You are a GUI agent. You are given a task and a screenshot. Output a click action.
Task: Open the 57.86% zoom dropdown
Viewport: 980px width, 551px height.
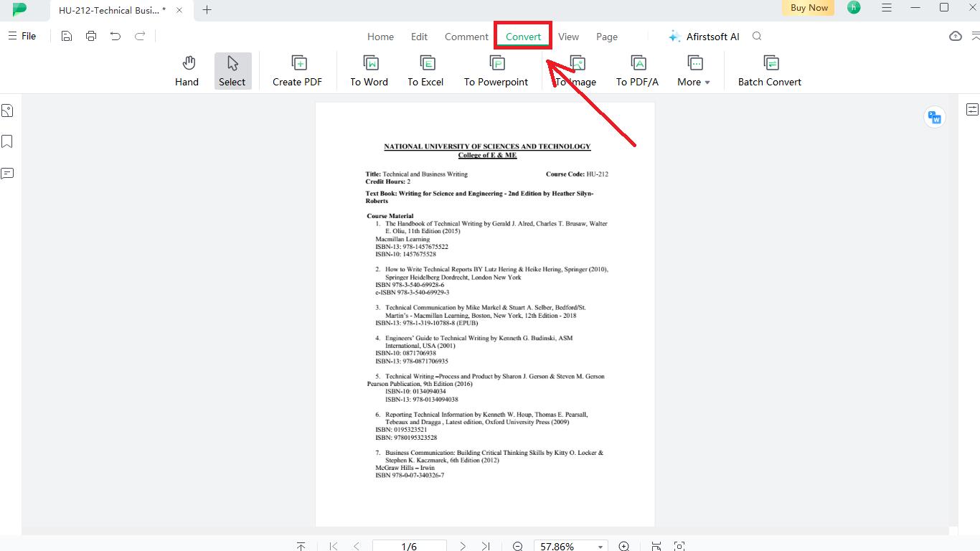coord(571,547)
